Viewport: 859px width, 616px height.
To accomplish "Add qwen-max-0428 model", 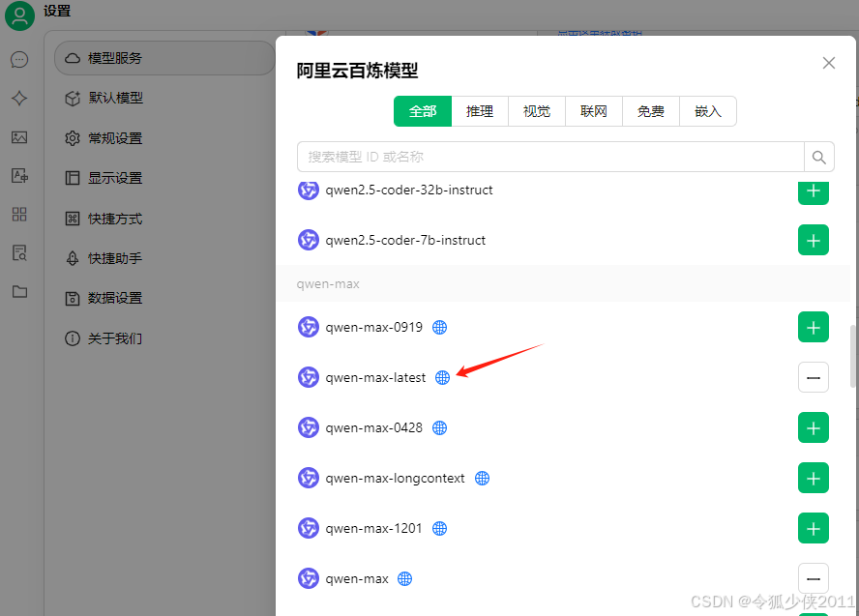I will (x=813, y=427).
